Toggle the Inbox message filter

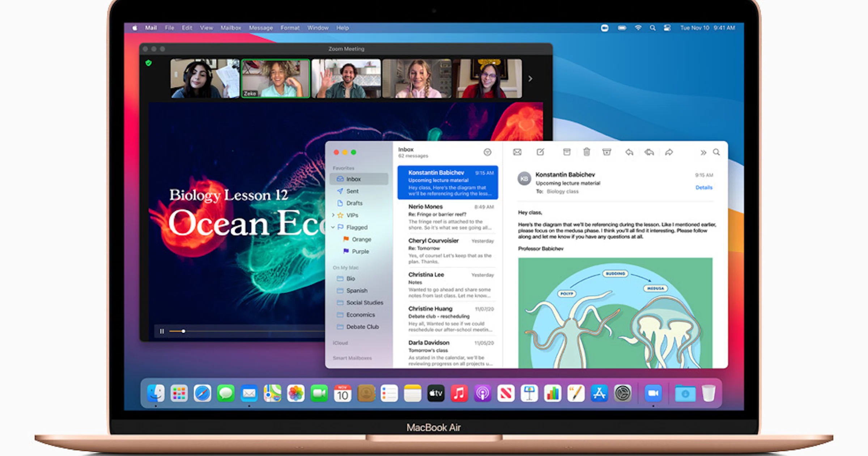[488, 152]
